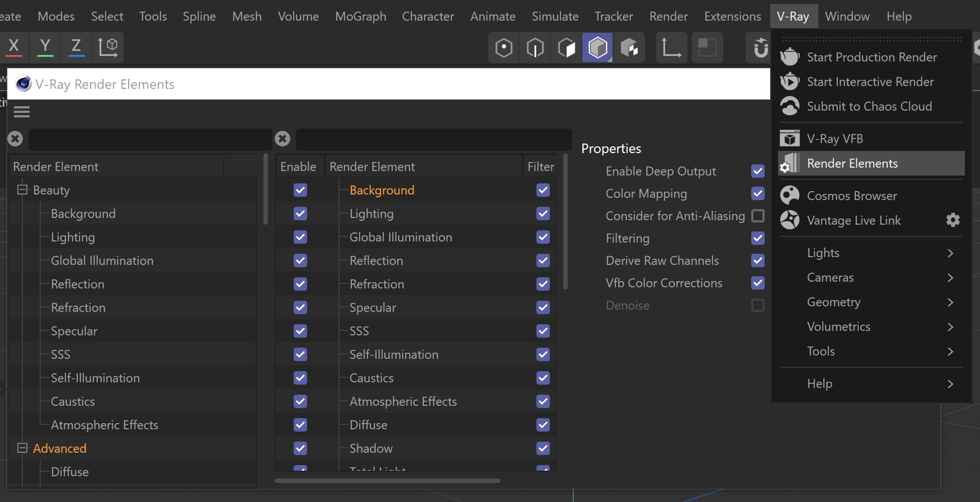Toggle Filtering property checkbox
This screenshot has height=502, width=980.
758,238
